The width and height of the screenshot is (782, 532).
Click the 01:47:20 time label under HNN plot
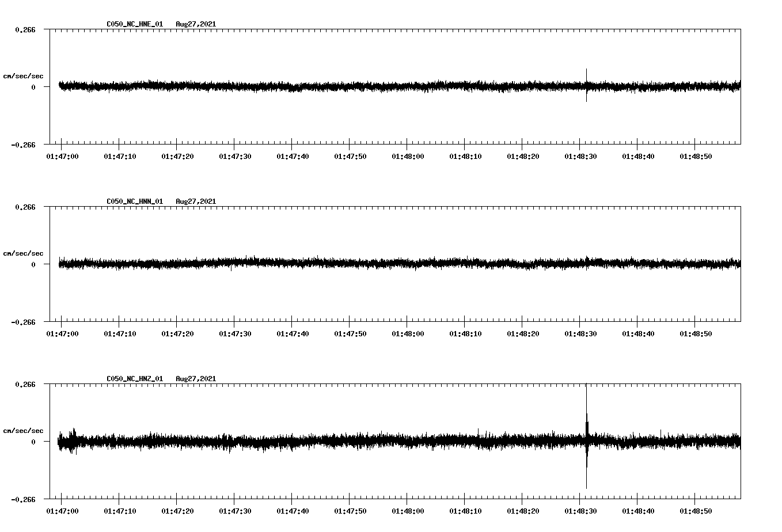(177, 333)
